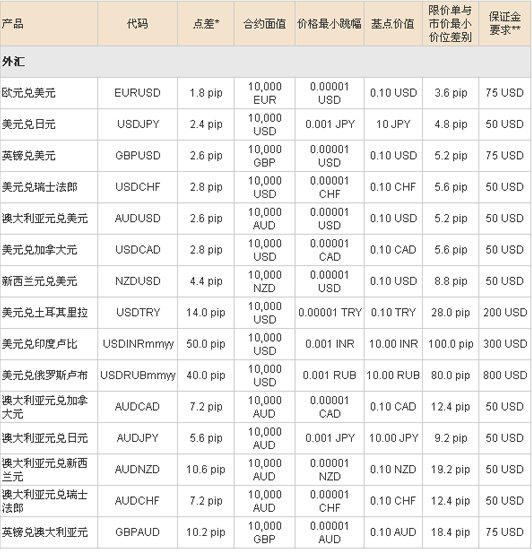The height and width of the screenshot is (555, 532).
Task: Select the AUDUSD code cell
Action: coord(138,218)
